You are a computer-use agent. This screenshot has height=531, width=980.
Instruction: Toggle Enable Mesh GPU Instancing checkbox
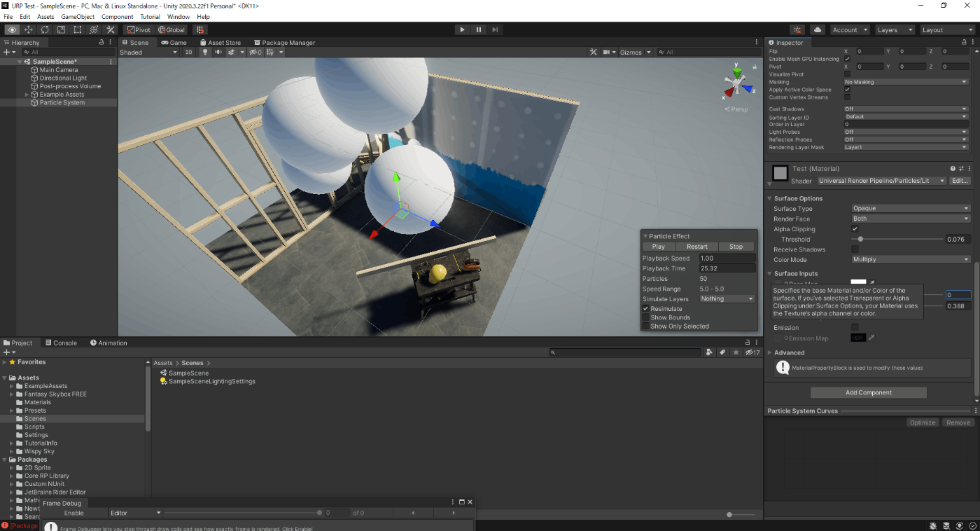coord(847,59)
